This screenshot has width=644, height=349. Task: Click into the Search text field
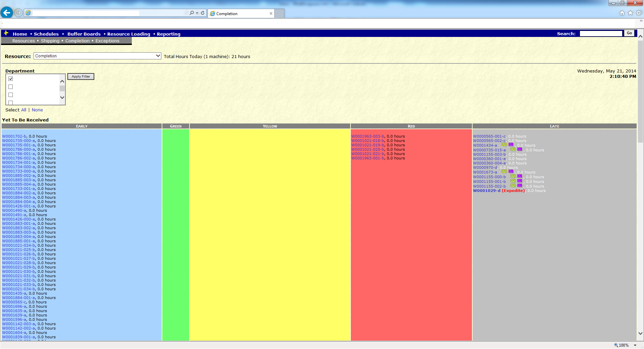coord(600,34)
